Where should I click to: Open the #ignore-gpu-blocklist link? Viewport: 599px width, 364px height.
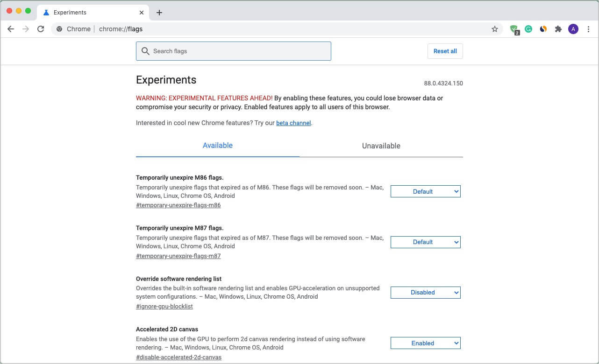(x=164, y=307)
